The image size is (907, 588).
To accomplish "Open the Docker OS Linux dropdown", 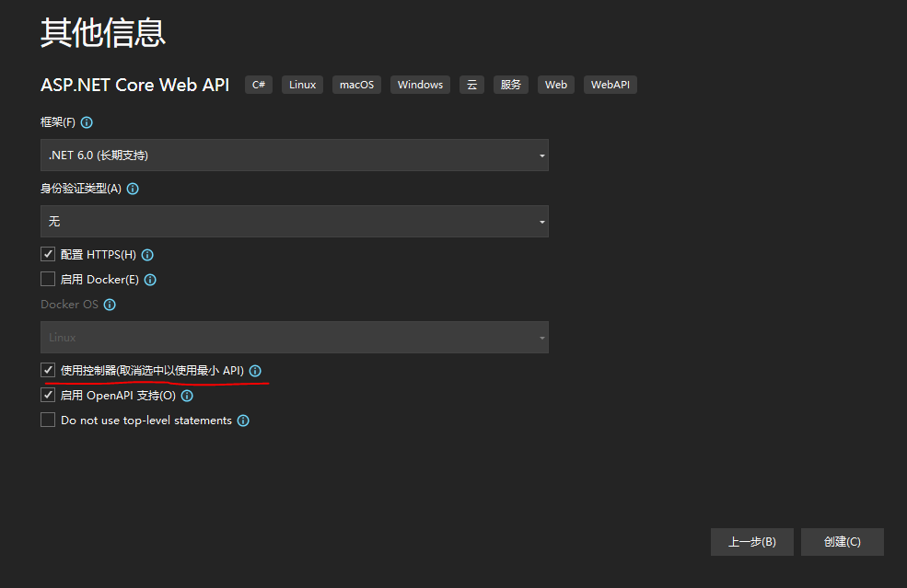I will point(295,337).
